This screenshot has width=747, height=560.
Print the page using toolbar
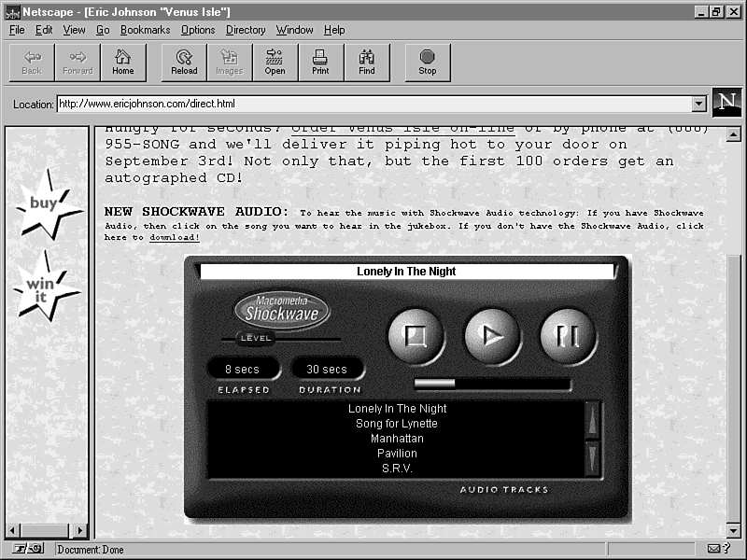[320, 63]
